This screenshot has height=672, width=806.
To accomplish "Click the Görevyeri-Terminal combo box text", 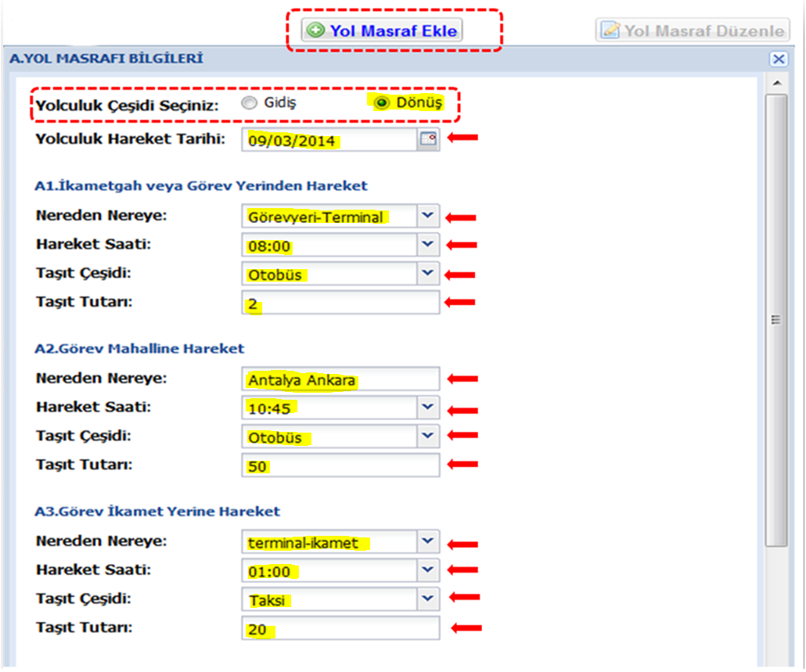I will pyautogui.click(x=315, y=217).
